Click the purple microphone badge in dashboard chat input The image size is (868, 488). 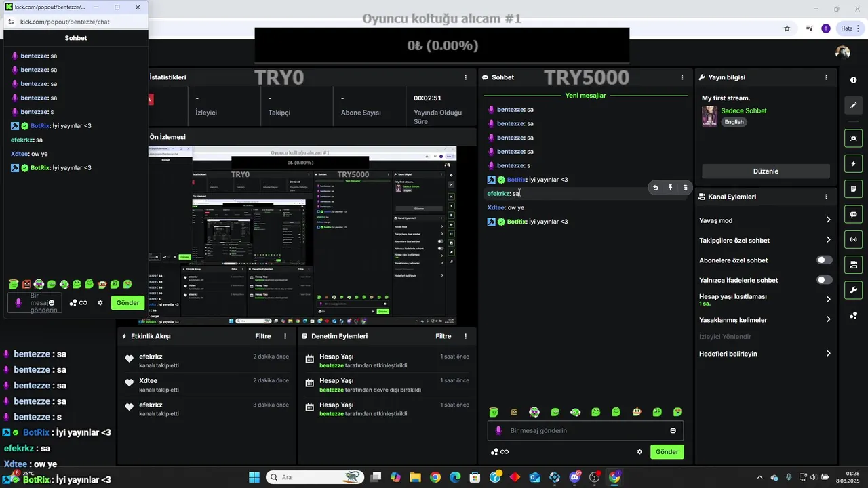pos(498,430)
